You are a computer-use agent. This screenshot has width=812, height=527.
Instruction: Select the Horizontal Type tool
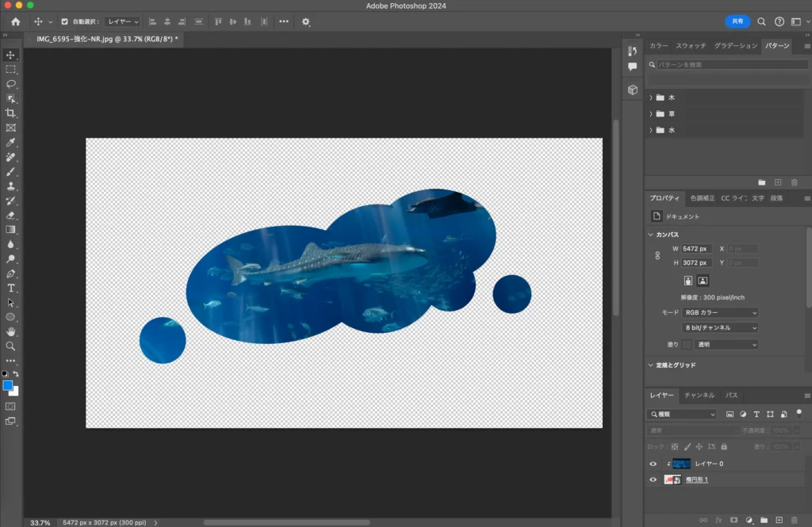(x=11, y=288)
